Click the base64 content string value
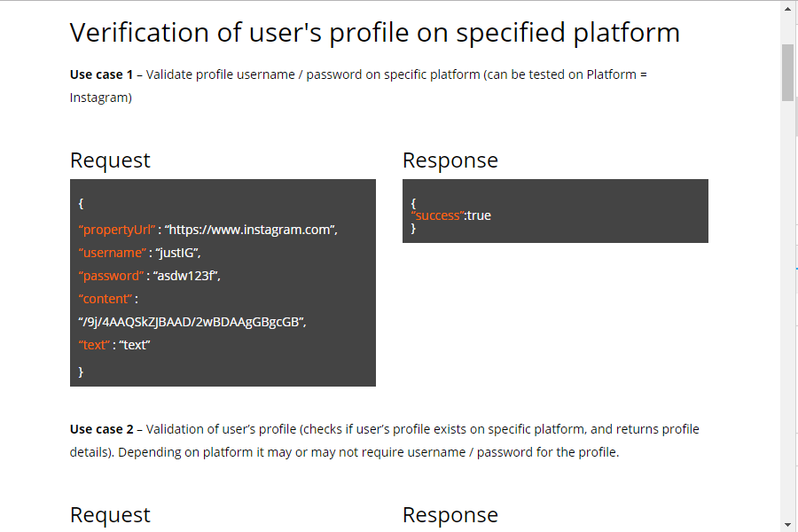The width and height of the screenshot is (798, 532). [192, 322]
